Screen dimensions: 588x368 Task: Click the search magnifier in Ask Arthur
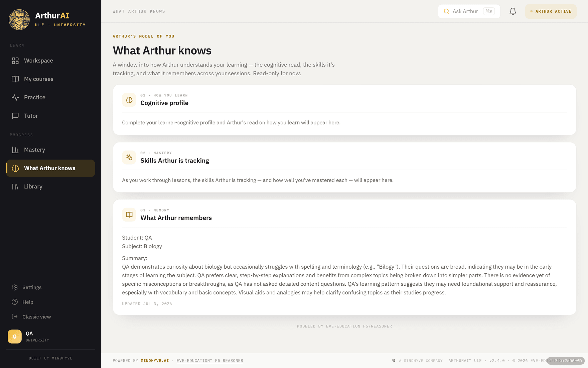(x=446, y=11)
